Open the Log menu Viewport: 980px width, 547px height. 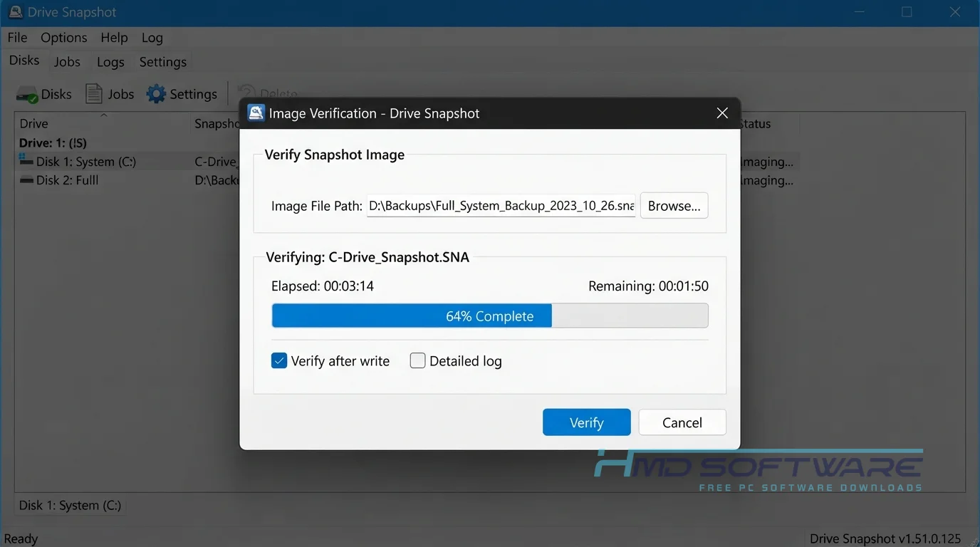tap(152, 38)
